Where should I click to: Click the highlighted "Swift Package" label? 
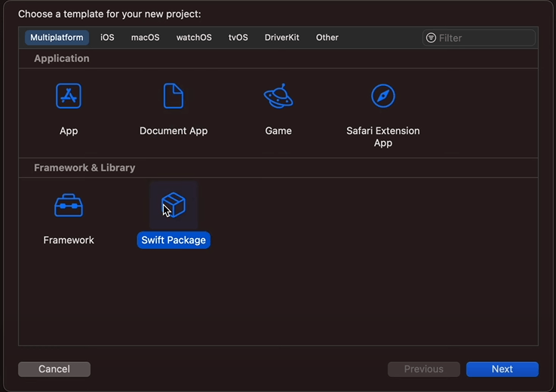174,240
